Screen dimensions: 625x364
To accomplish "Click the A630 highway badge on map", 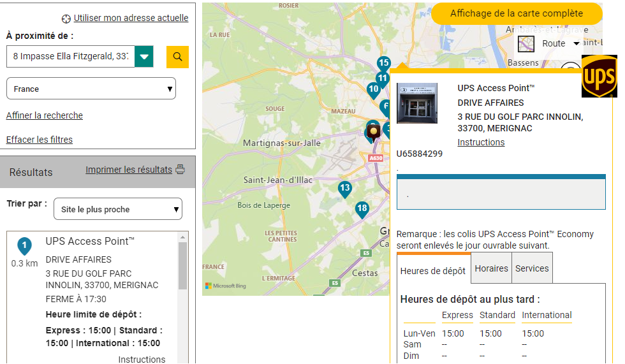I will pos(376,158).
